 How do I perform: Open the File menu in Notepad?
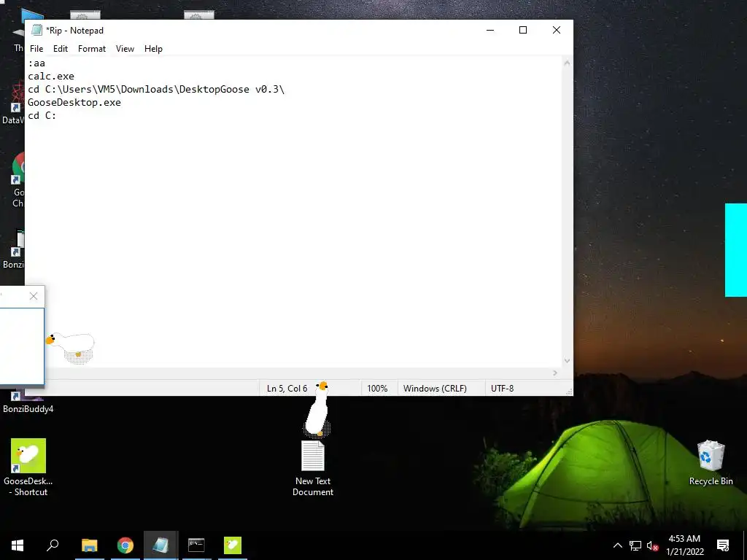(x=36, y=49)
